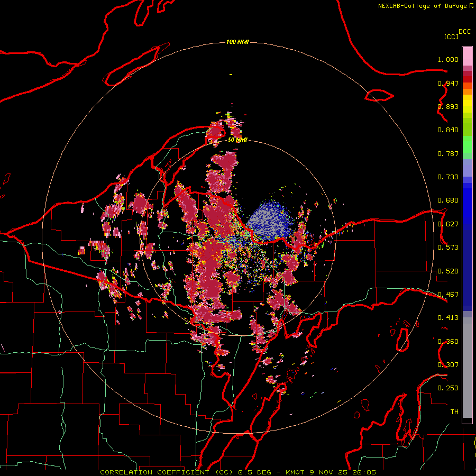
Task: Click the 0.467 scale value
Action: (x=448, y=295)
